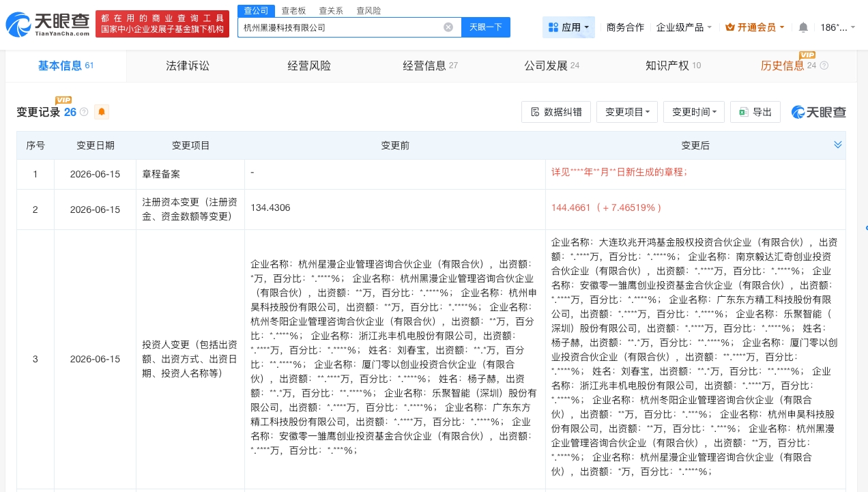Select the 投资人变更 change item cell
Viewport: 868px width, 492px height.
coord(191,359)
